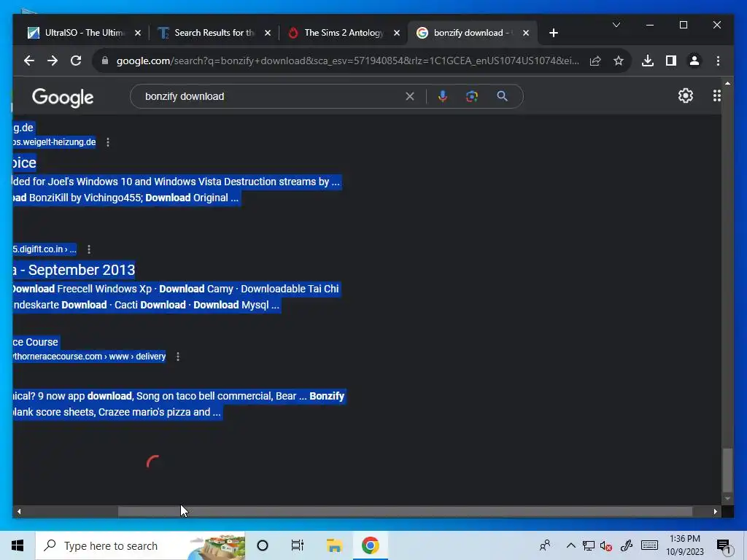Open the racecourse.com delivery link
The width and height of the screenshot is (747, 560).
tap(89, 356)
